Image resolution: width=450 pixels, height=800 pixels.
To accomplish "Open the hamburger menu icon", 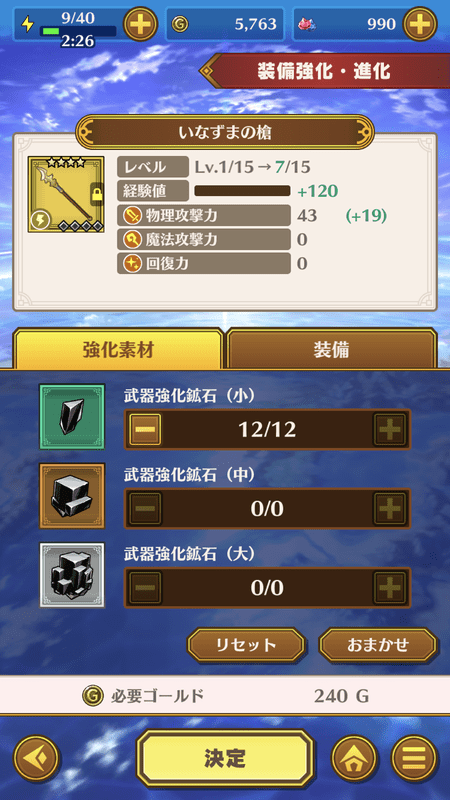I will (x=414, y=758).
